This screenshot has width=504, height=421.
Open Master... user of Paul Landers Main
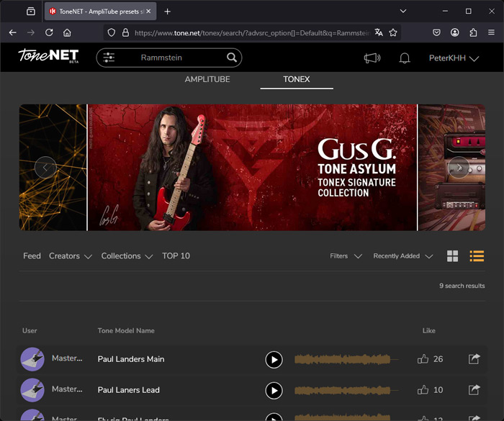[67, 358]
